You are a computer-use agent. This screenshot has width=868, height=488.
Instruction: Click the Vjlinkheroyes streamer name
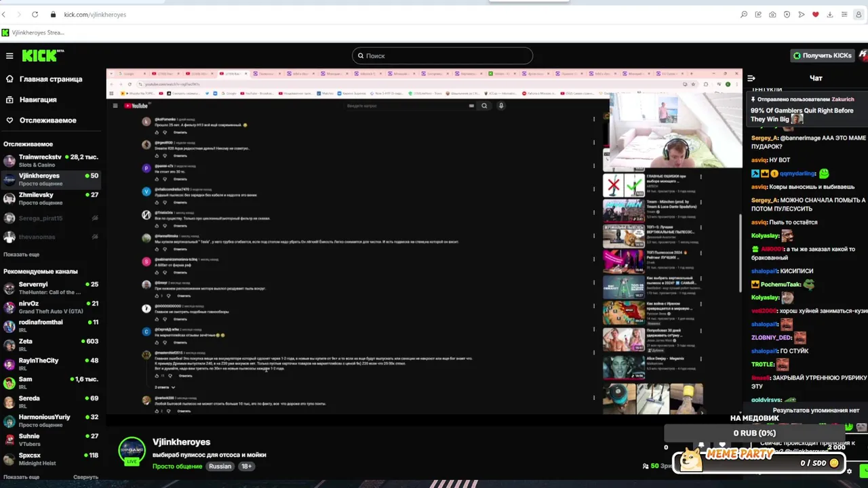pos(181,442)
